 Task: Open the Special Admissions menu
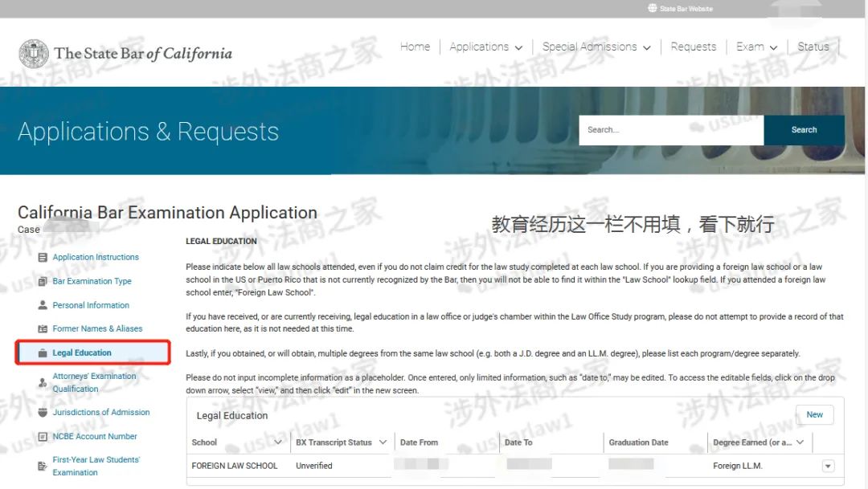[590, 47]
